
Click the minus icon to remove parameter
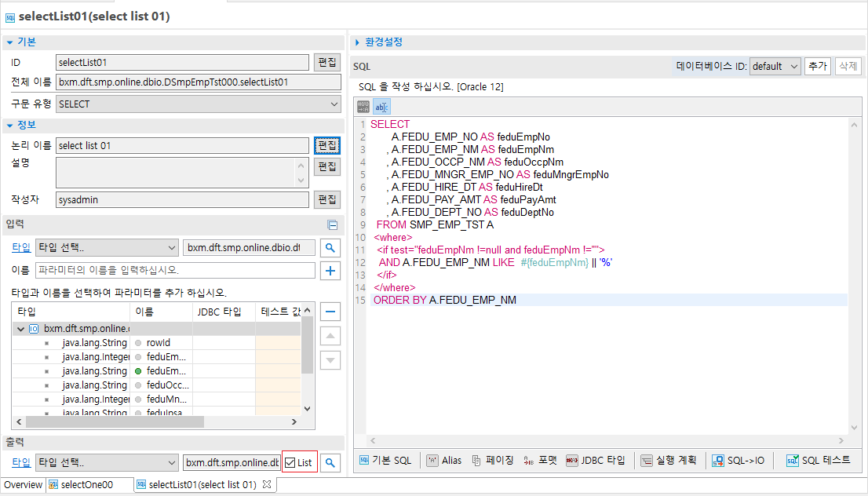331,312
